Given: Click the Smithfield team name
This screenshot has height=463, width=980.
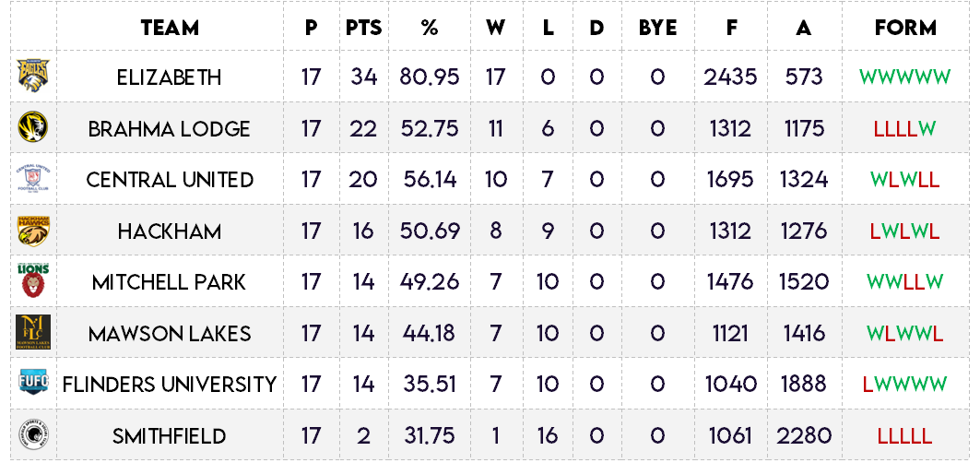Looking at the screenshot, I should tap(170, 435).
